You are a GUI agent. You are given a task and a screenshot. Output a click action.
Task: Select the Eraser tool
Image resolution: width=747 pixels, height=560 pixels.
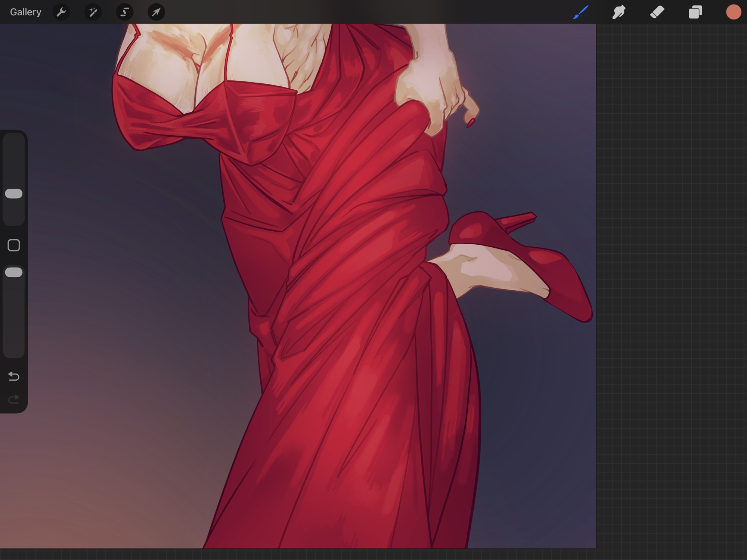[x=657, y=12]
